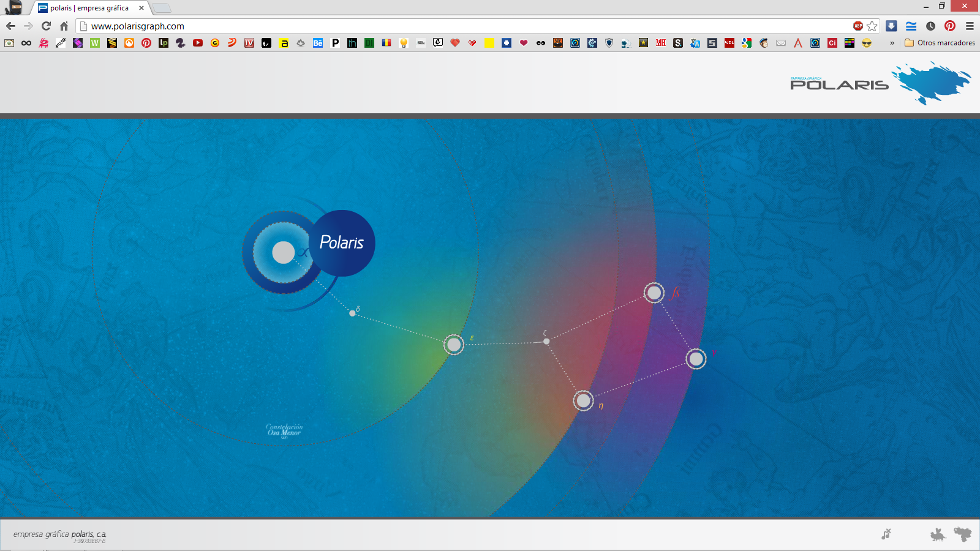Viewport: 980px width, 551px height.
Task: Click the small zeta star point
Action: click(546, 342)
